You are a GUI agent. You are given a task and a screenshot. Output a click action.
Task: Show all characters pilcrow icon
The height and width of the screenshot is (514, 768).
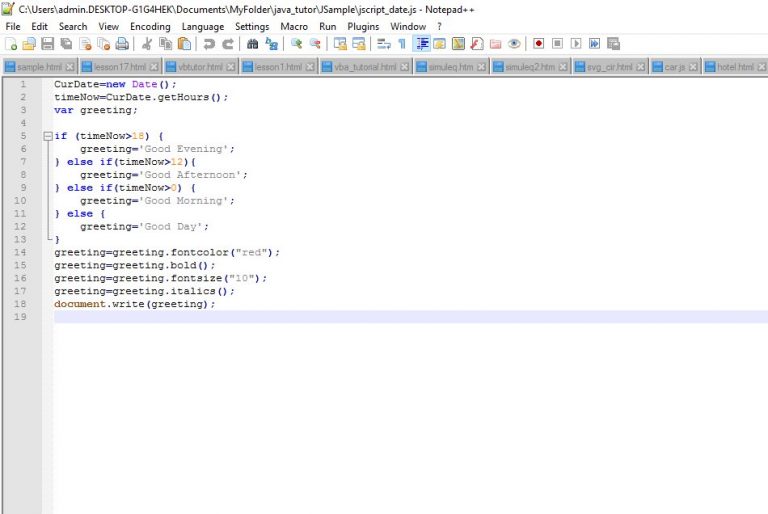click(x=402, y=44)
